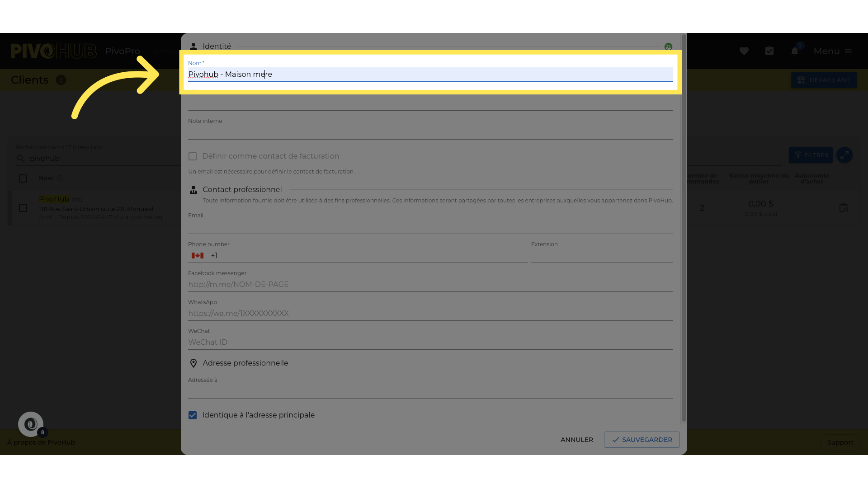Click the green icon beside Identité header
868x488 pixels.
click(x=668, y=47)
